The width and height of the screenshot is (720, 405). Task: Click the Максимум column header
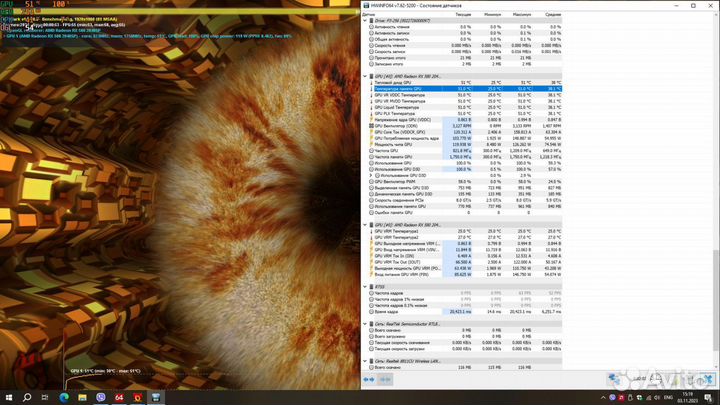pos(522,15)
